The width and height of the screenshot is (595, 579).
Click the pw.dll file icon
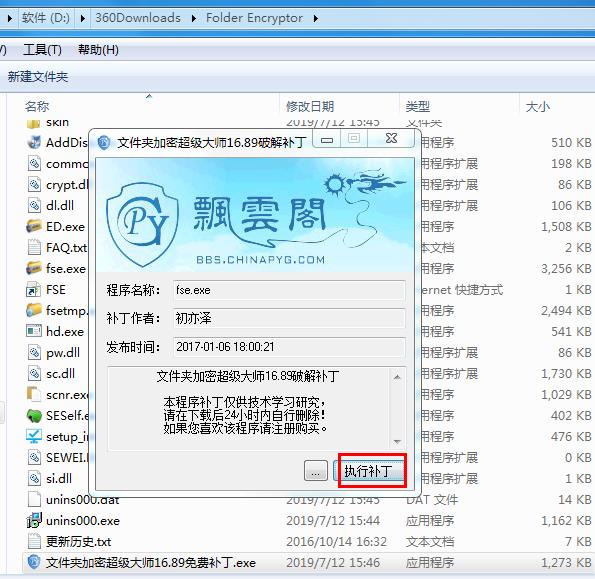click(x=34, y=352)
